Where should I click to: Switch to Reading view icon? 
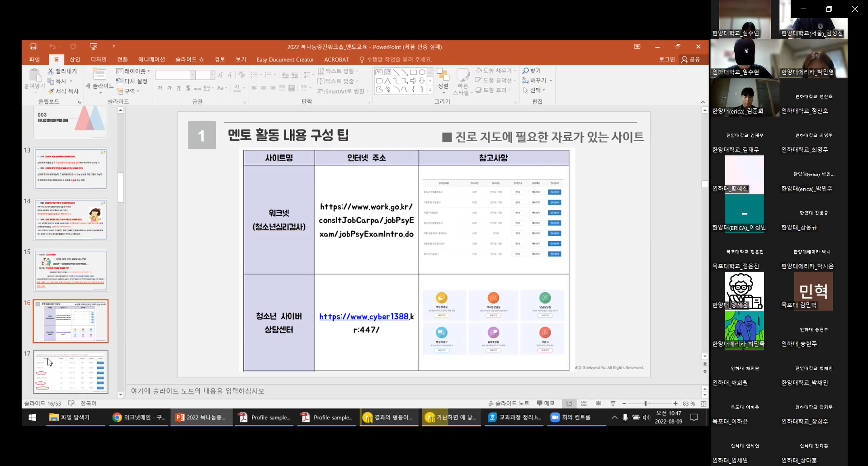click(x=599, y=404)
